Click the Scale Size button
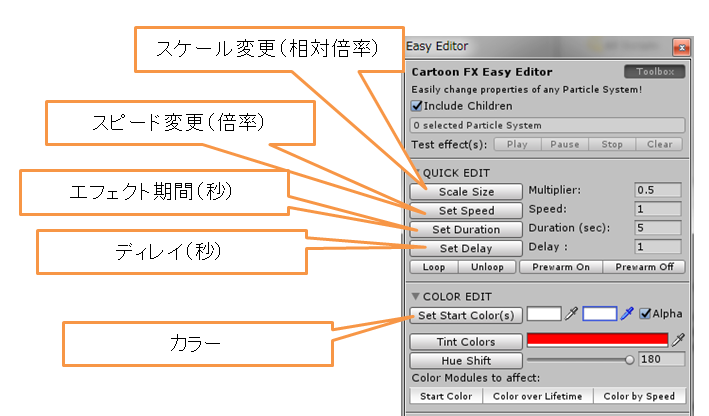 point(466,192)
